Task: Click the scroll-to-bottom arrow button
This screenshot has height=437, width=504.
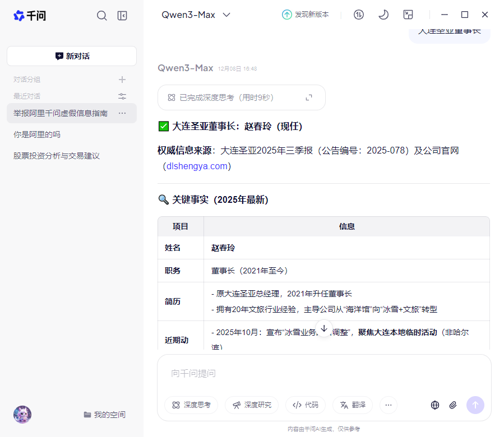Action: [324, 328]
